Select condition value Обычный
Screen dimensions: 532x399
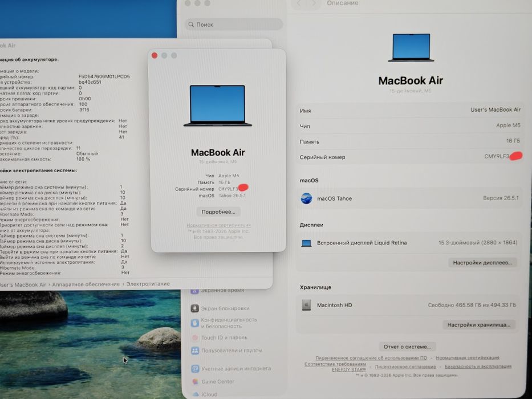87,154
